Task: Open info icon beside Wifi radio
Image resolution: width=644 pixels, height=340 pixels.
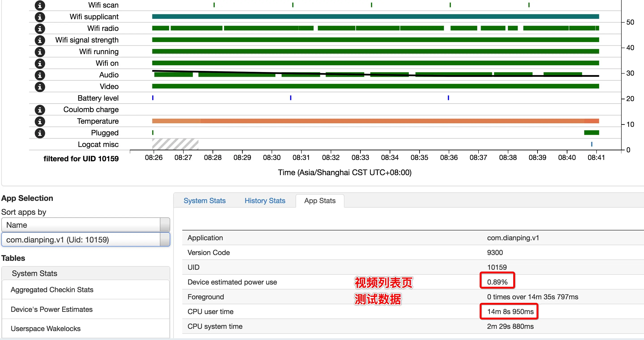Action: point(40,28)
